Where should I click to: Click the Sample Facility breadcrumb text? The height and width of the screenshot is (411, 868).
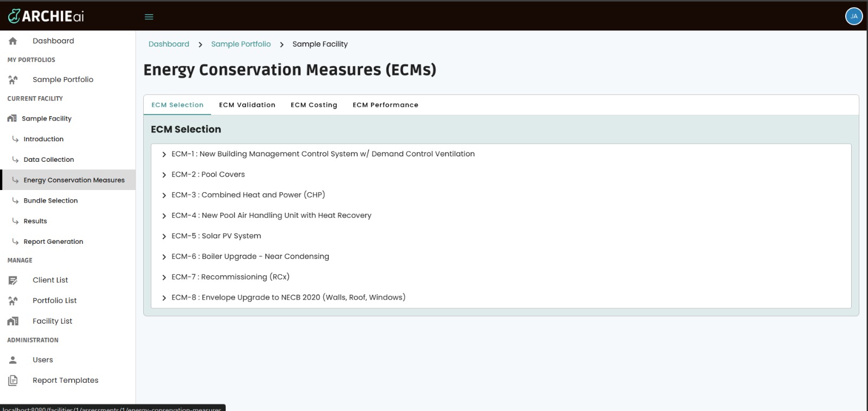320,44
